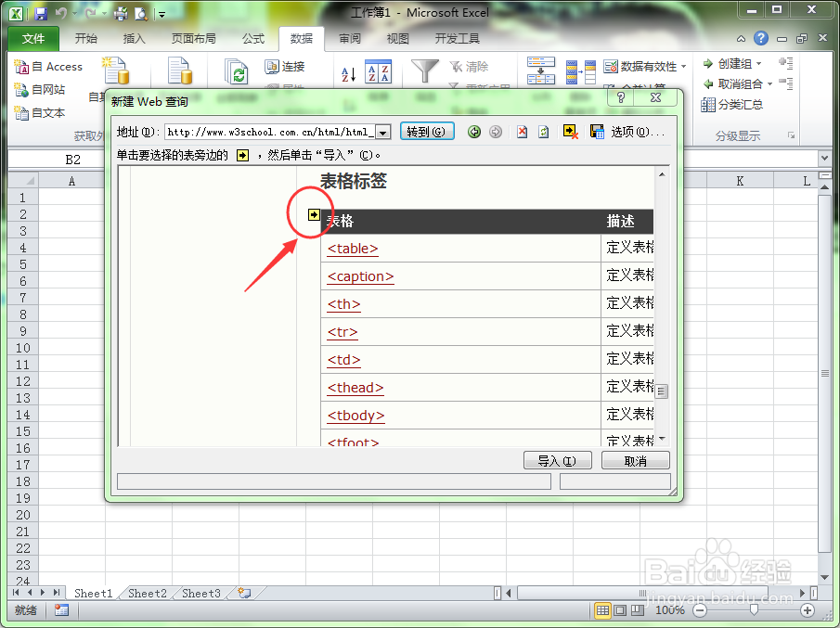Image resolution: width=840 pixels, height=628 pixels.
Task: Switch to the 开发工具 Developer tab
Action: click(457, 39)
